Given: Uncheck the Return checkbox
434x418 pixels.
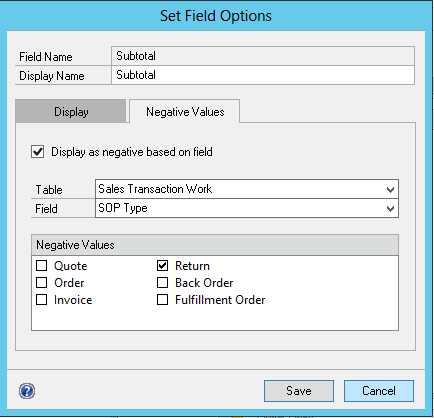Looking at the screenshot, I should tap(162, 266).
